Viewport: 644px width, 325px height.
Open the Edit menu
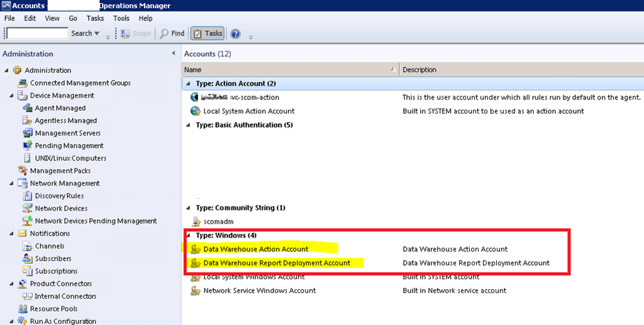(30, 18)
